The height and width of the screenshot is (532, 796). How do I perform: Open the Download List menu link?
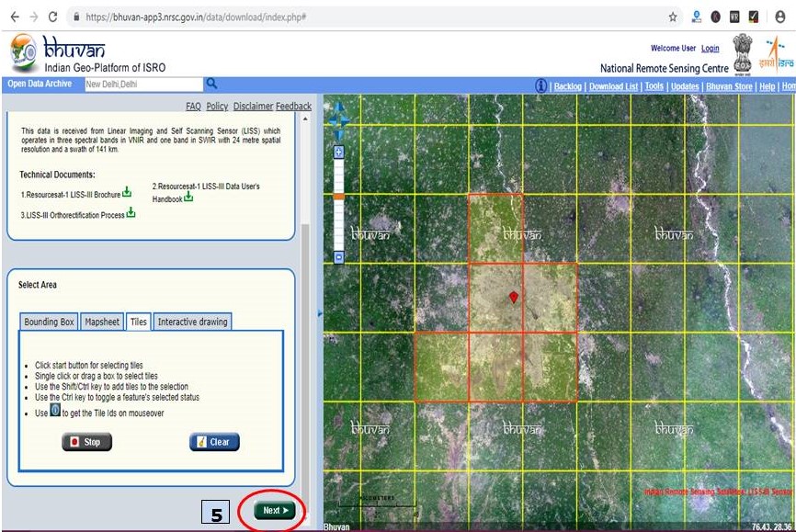(613, 86)
